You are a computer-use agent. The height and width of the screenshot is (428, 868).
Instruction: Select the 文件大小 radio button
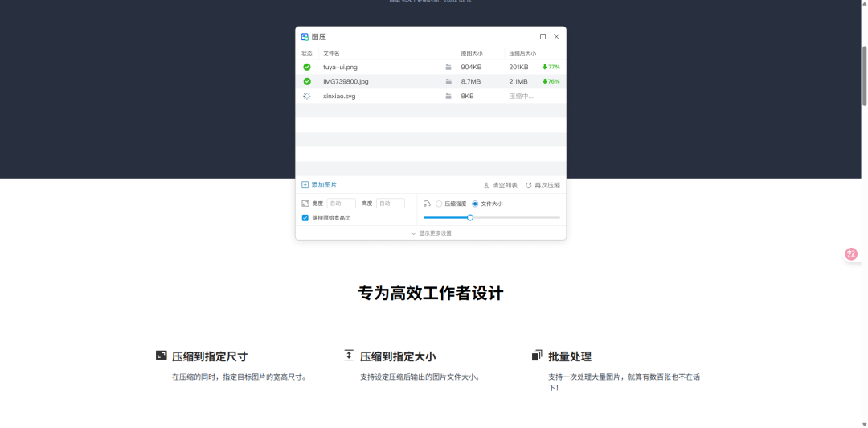click(475, 204)
